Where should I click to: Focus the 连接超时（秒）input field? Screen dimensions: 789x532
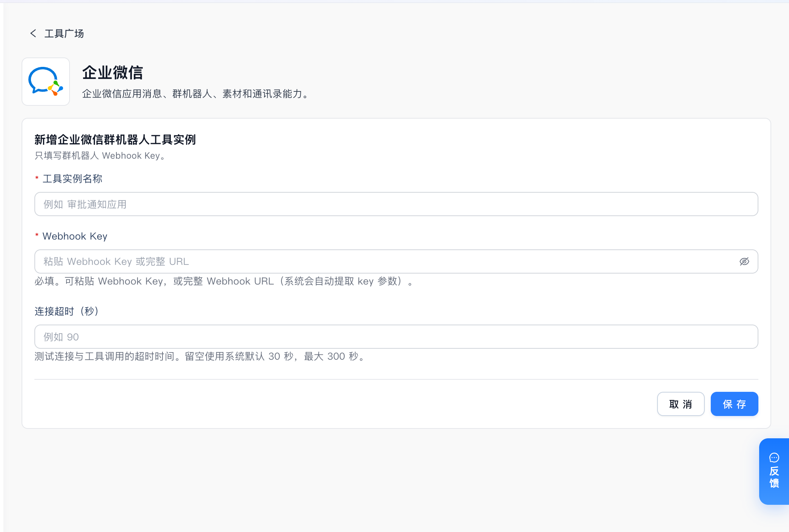coord(396,337)
